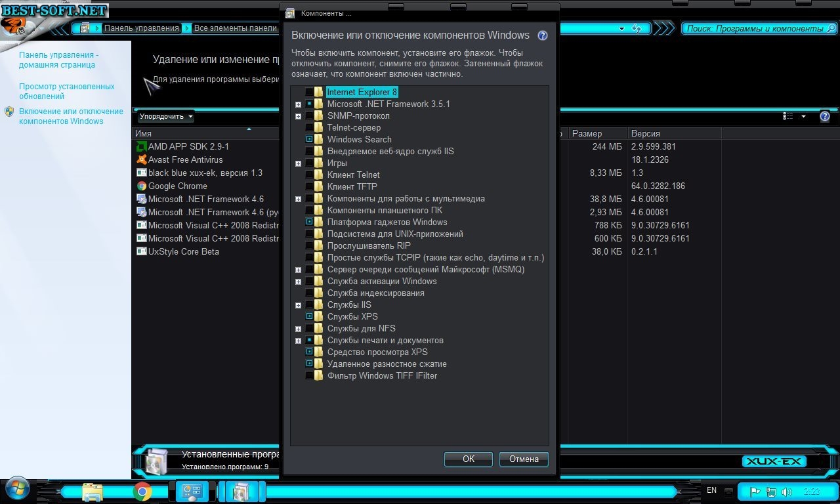The height and width of the screenshot is (504, 840).
Task: Click Включение или отключение компонентов Windows link
Action: pos(71,116)
